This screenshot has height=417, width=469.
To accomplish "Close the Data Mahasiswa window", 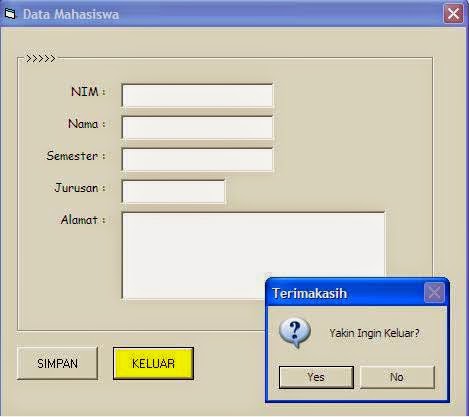I will point(453,14).
